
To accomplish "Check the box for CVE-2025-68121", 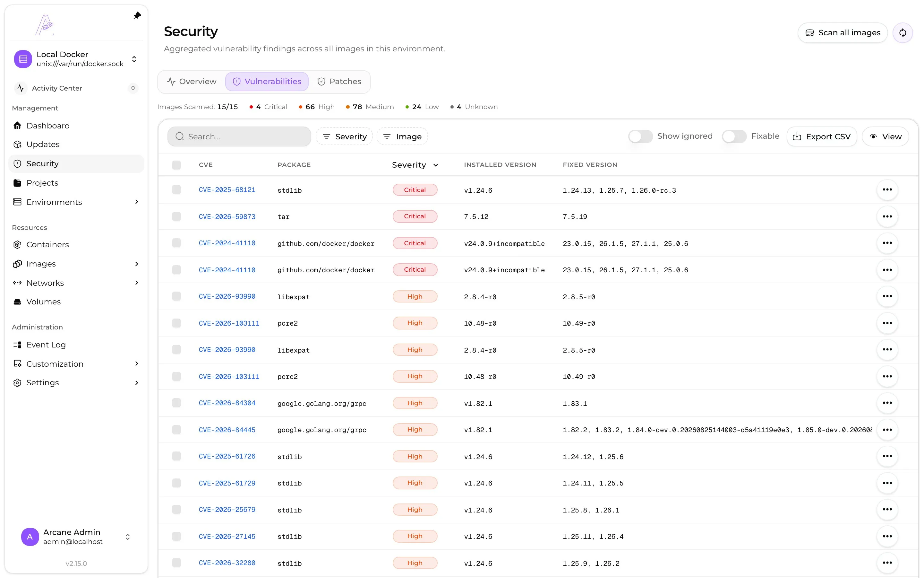I will pyautogui.click(x=176, y=189).
